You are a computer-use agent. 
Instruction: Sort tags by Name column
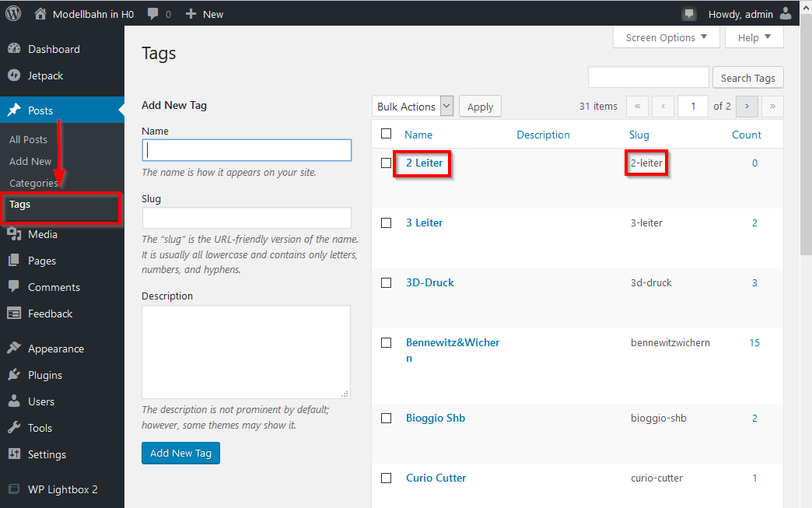[418, 135]
